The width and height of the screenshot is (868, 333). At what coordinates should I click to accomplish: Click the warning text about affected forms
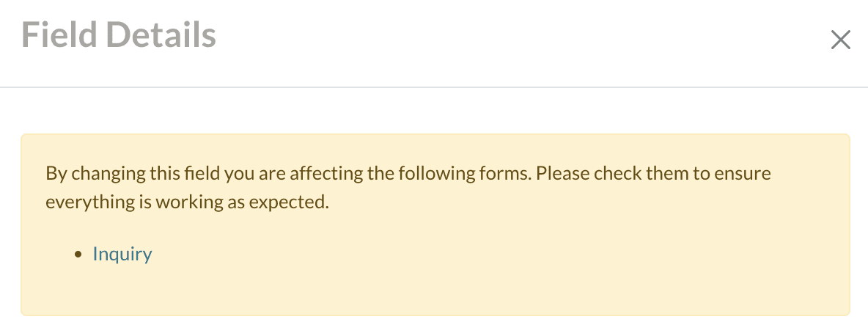tap(408, 175)
